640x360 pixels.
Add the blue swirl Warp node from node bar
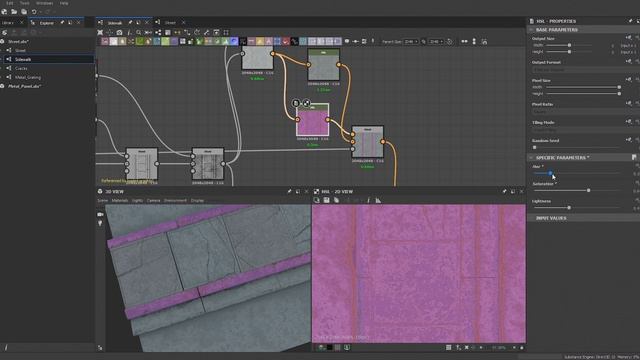point(234,41)
